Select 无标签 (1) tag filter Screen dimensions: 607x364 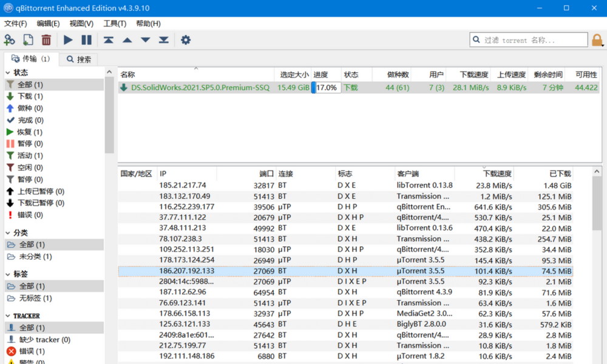pos(54,298)
